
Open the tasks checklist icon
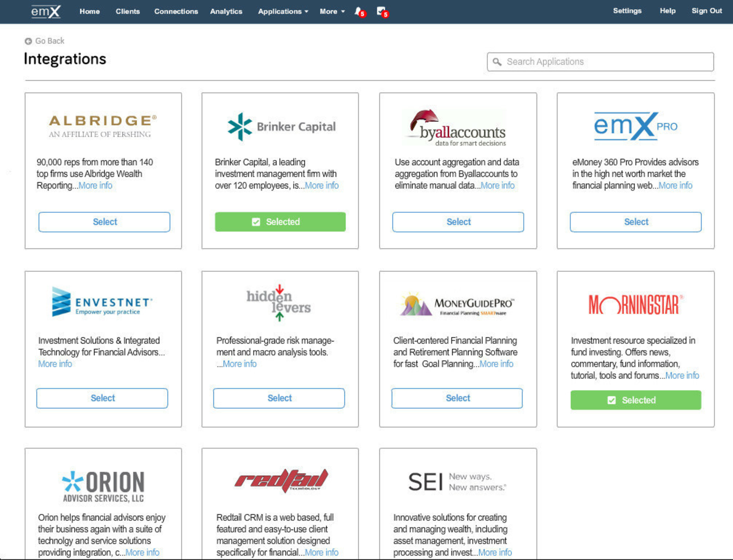point(382,12)
